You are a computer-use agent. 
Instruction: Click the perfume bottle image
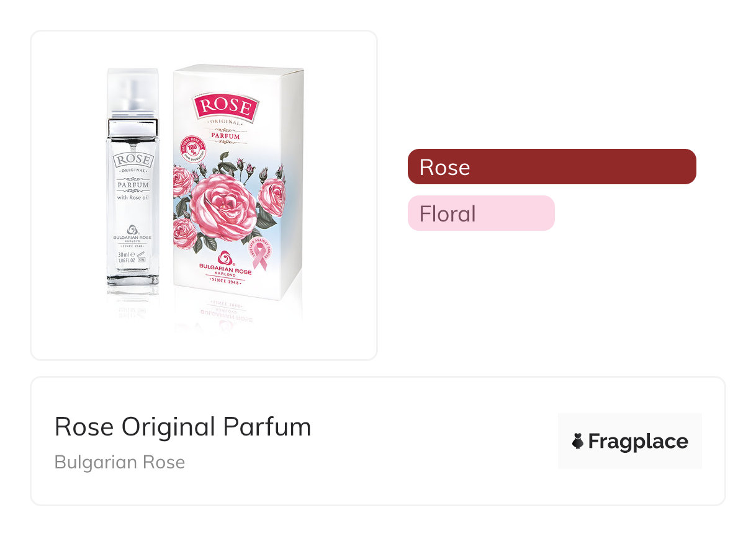tap(132, 186)
